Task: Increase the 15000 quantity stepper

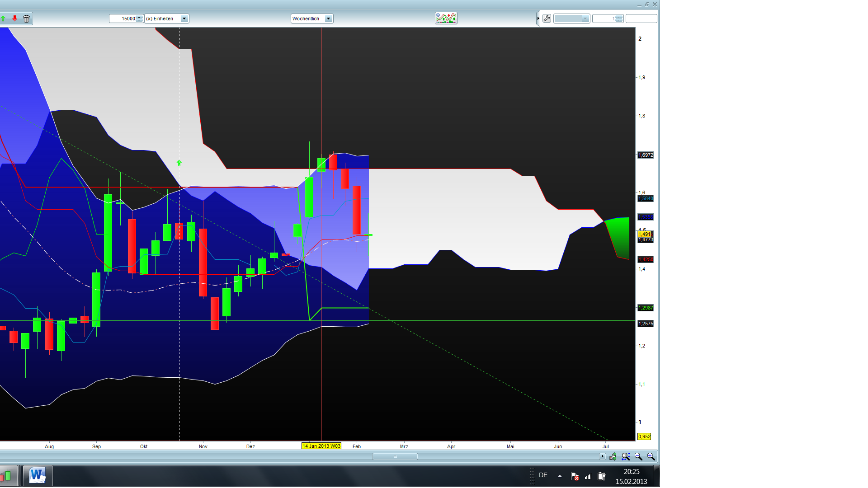Action: point(139,17)
